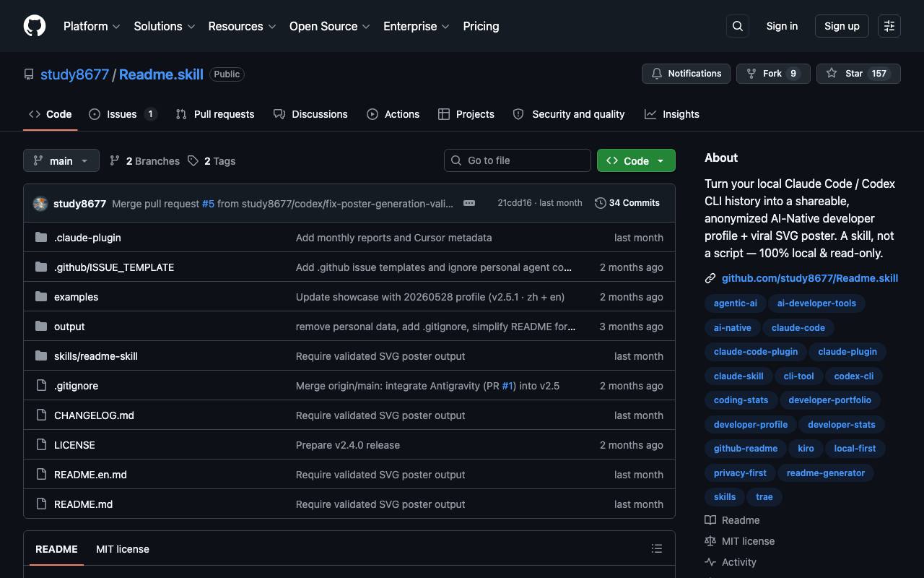Select the README tab
This screenshot has width=924, height=578.
[x=56, y=549]
